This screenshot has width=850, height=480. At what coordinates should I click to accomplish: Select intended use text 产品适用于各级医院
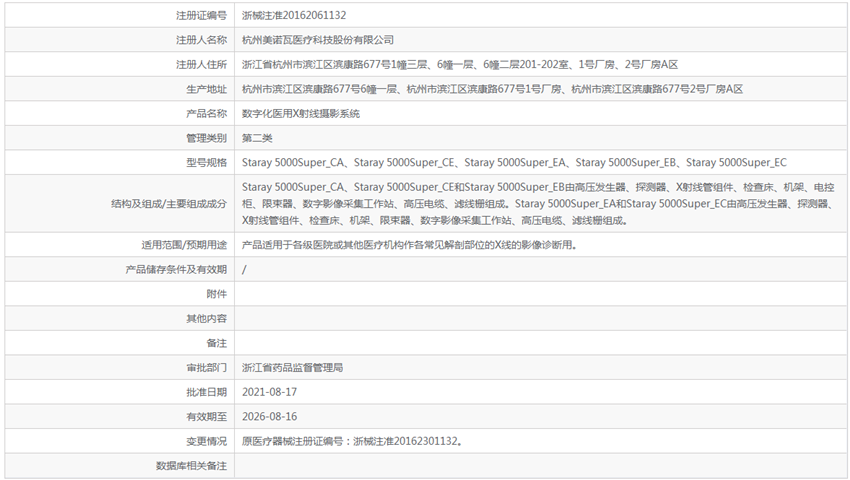click(x=409, y=245)
